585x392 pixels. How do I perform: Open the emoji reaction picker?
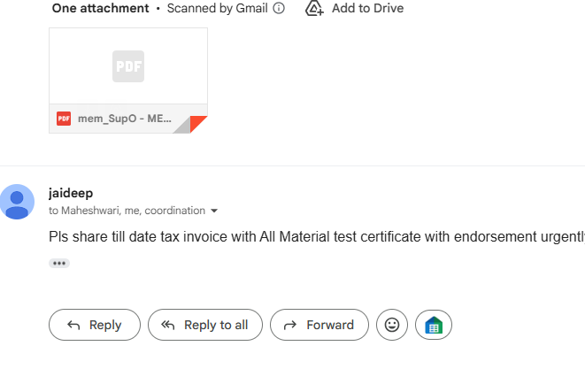coord(392,325)
